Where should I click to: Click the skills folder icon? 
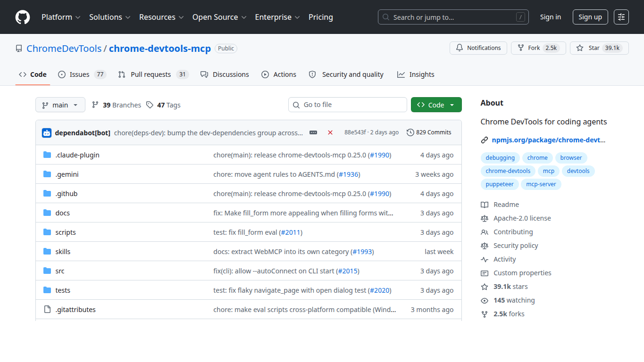click(47, 252)
